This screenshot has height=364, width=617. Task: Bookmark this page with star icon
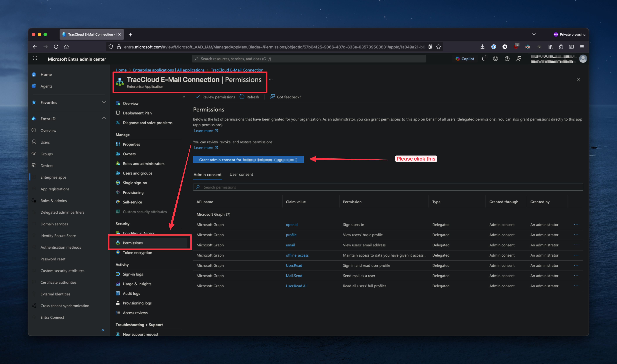point(439,47)
